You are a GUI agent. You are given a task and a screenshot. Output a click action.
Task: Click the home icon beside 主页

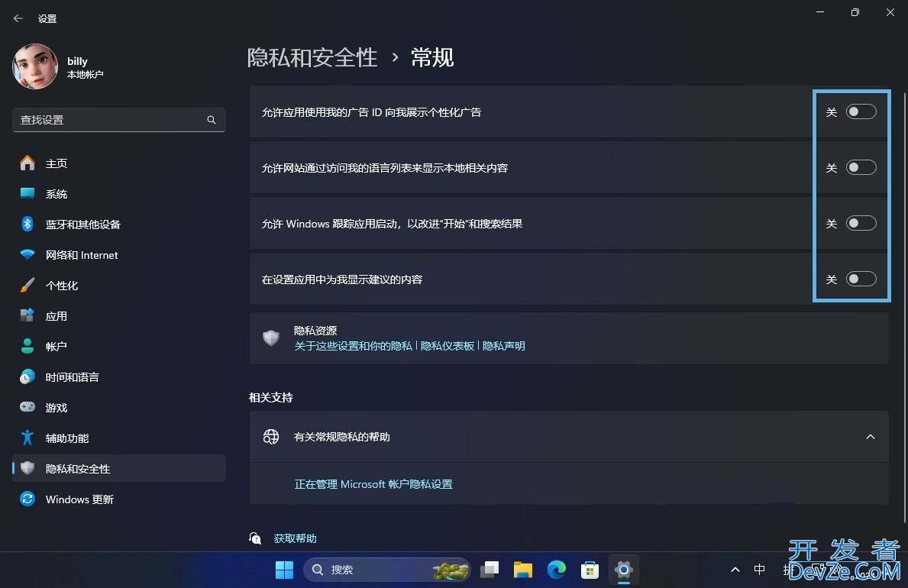(x=27, y=163)
